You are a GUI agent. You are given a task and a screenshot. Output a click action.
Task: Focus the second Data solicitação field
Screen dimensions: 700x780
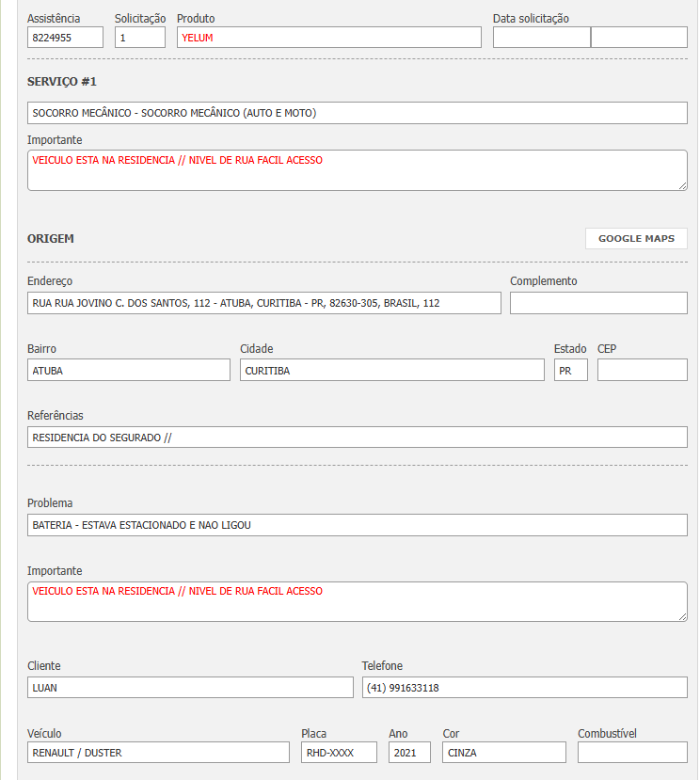pos(639,38)
